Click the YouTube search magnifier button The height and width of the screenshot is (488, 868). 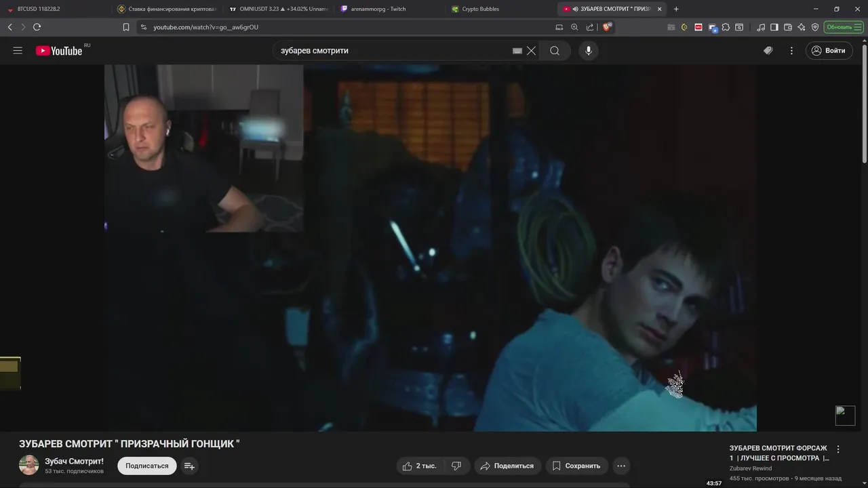555,51
